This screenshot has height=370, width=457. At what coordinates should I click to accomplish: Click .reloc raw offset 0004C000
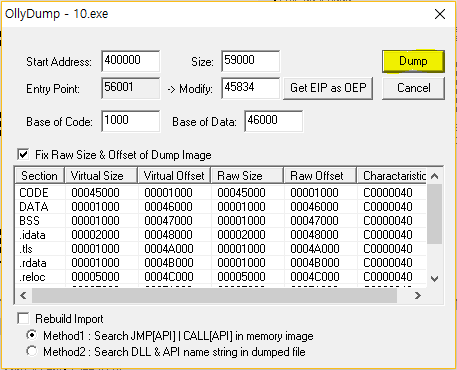(315, 277)
